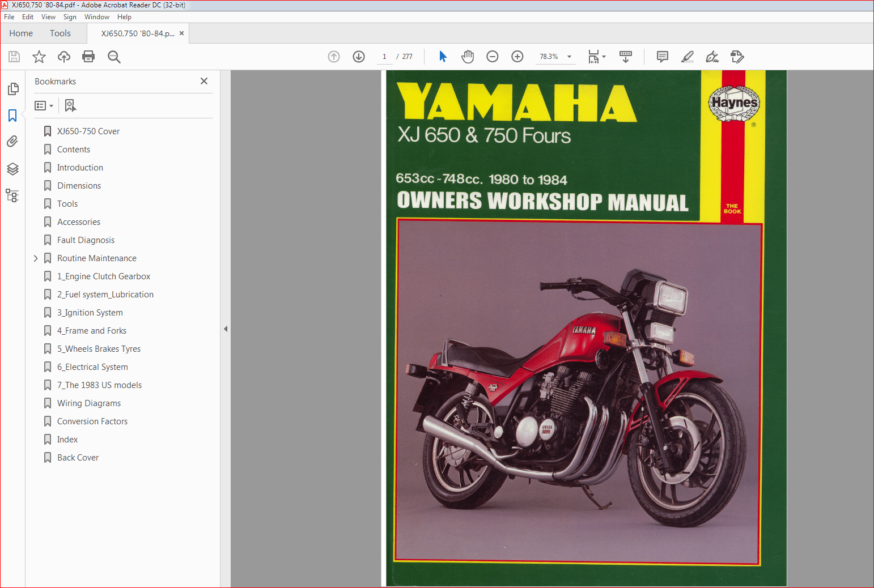Activate the Hand pan tool
Viewport: 874px width, 588px height.
coord(468,57)
